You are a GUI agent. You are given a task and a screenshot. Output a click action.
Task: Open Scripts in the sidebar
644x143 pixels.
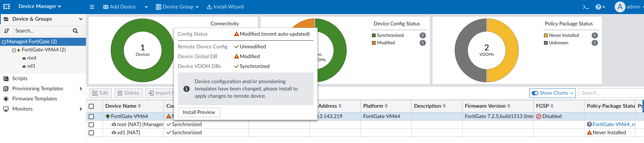click(x=20, y=78)
